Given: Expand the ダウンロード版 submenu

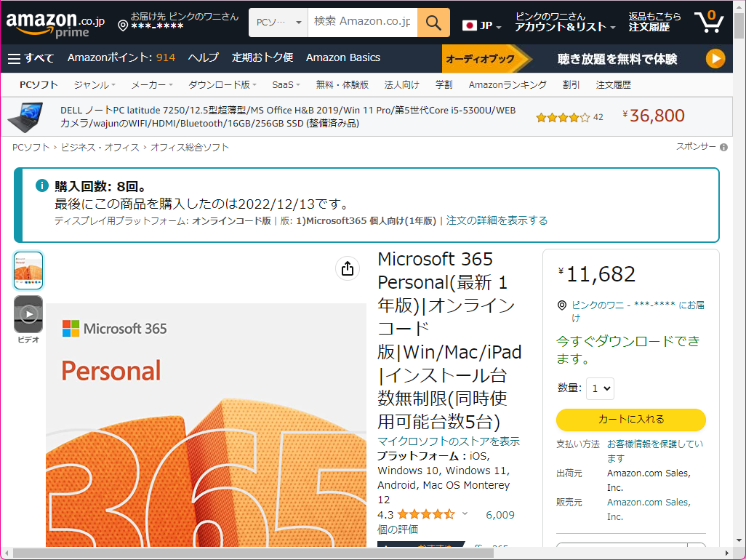Looking at the screenshot, I should [222, 84].
